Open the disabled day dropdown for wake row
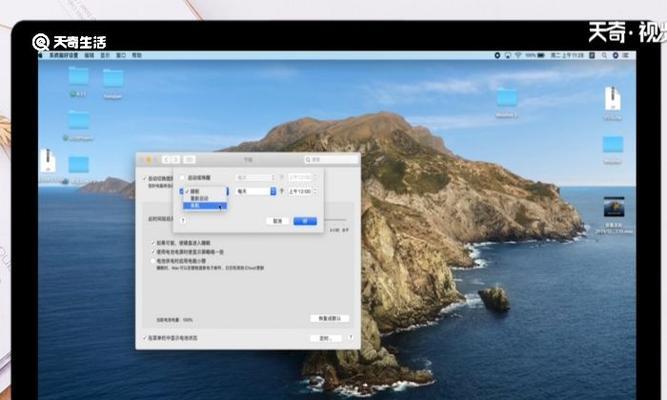Image resolution: width=667 pixels, height=400 pixels. point(256,177)
